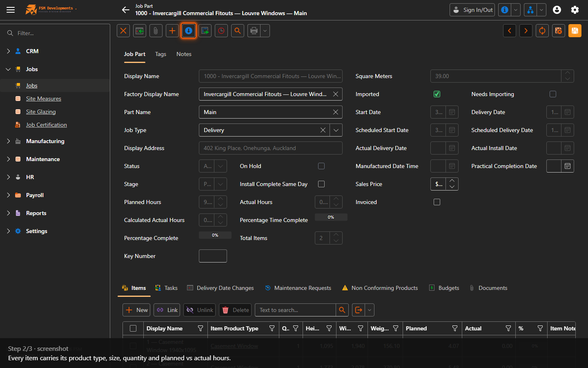Open the Job Certification link
Screen dimensions: 588x368
click(x=46, y=125)
